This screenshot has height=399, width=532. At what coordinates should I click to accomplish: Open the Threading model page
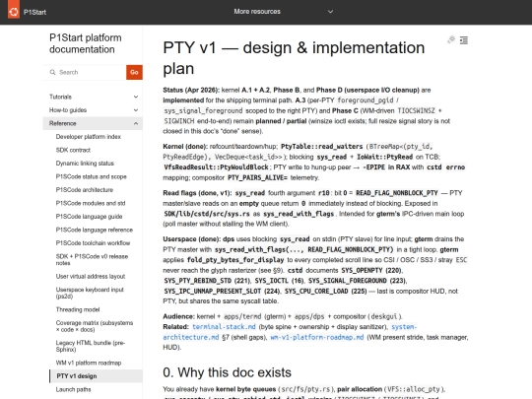pos(78,309)
